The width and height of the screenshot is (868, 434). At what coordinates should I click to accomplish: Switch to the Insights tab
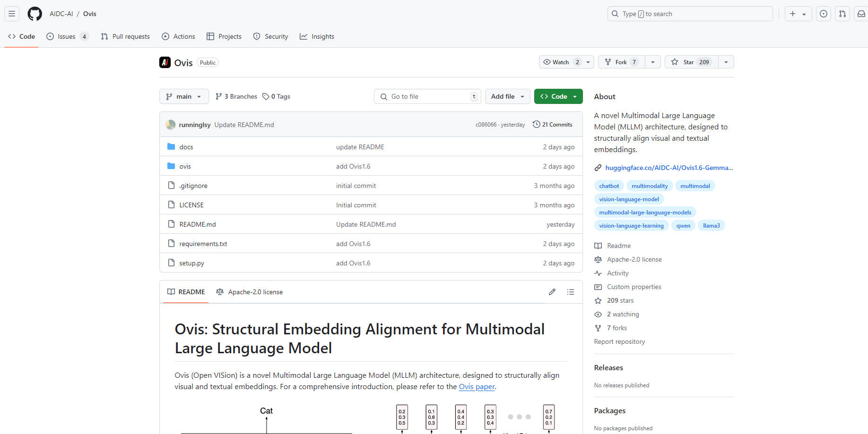click(x=317, y=36)
